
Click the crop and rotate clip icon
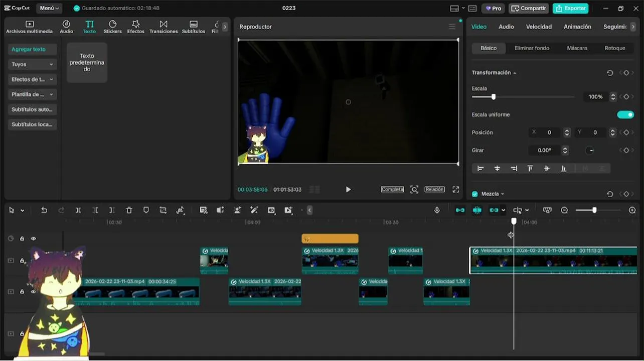tap(163, 210)
